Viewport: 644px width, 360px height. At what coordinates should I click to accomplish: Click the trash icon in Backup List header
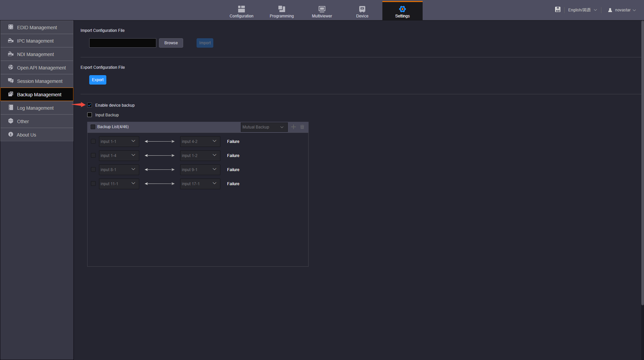coord(302,127)
